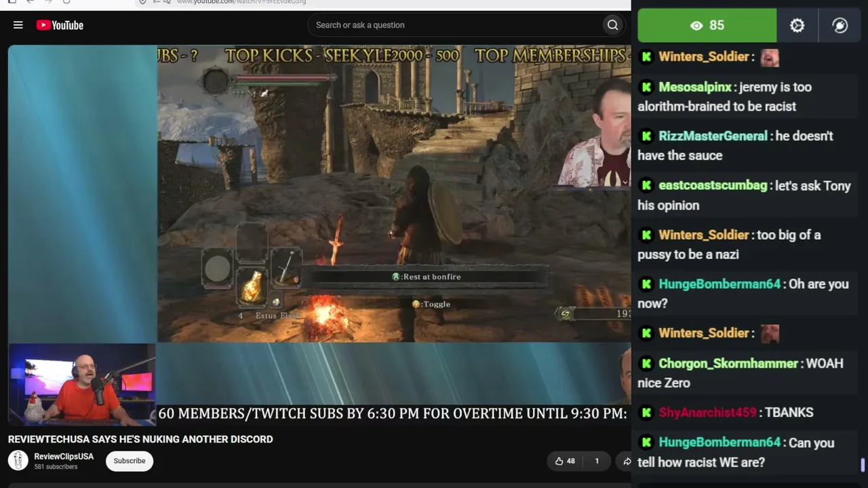
Task: Click the green 85 viewers button
Action: click(x=707, y=25)
